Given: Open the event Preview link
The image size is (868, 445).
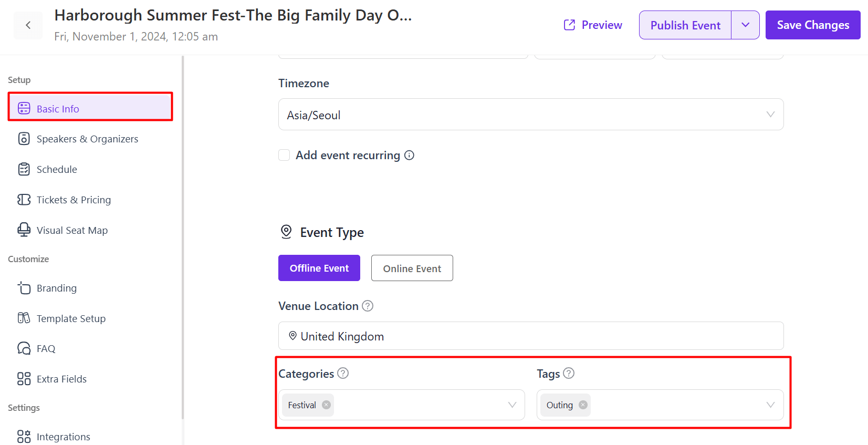Looking at the screenshot, I should (x=593, y=25).
